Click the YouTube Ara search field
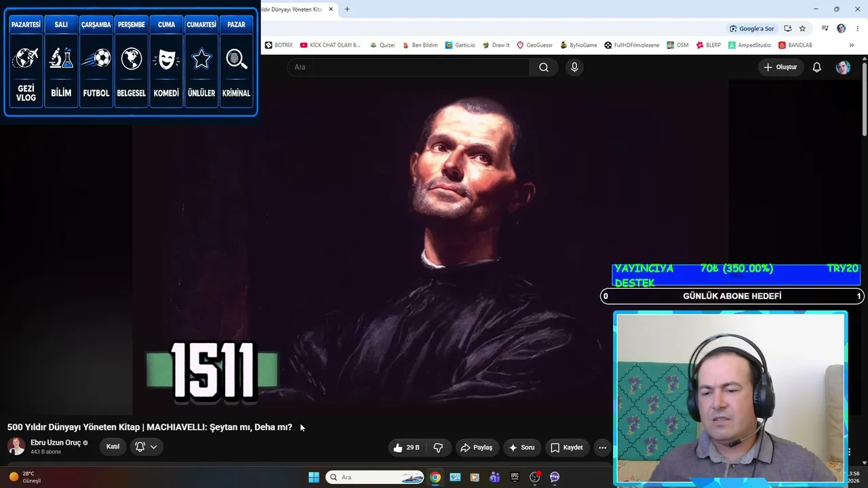Viewport: 868px width, 488px height. click(408, 67)
